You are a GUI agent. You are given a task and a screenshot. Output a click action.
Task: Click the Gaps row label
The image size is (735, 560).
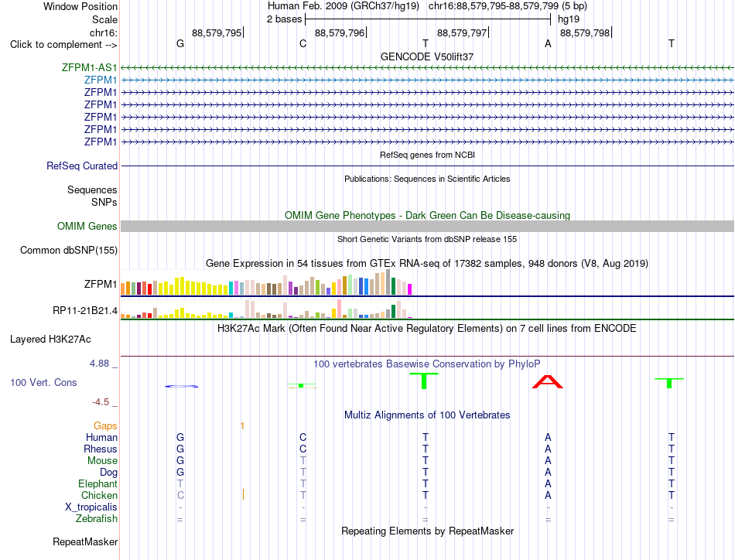(x=105, y=425)
